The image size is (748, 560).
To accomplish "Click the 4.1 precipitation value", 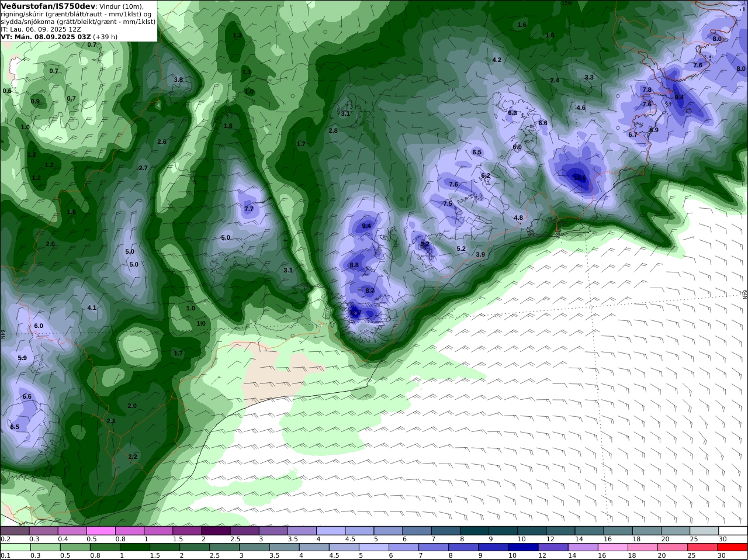I will 92,308.
